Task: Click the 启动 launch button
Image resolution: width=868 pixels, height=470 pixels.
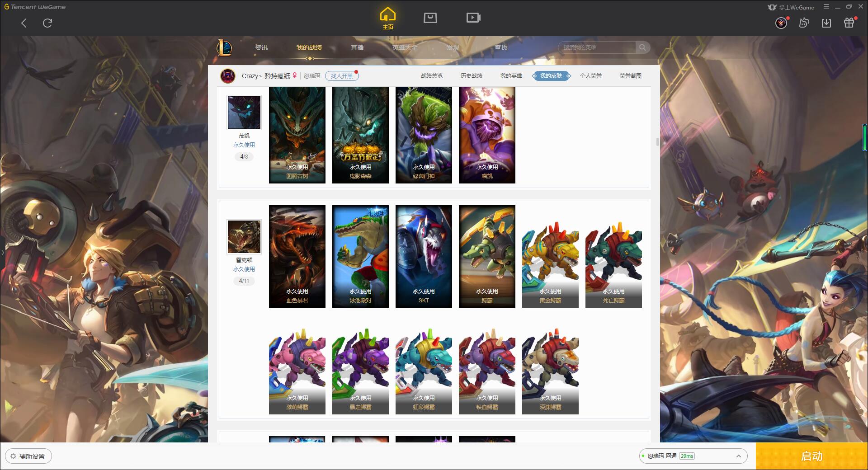Action: pos(812,456)
